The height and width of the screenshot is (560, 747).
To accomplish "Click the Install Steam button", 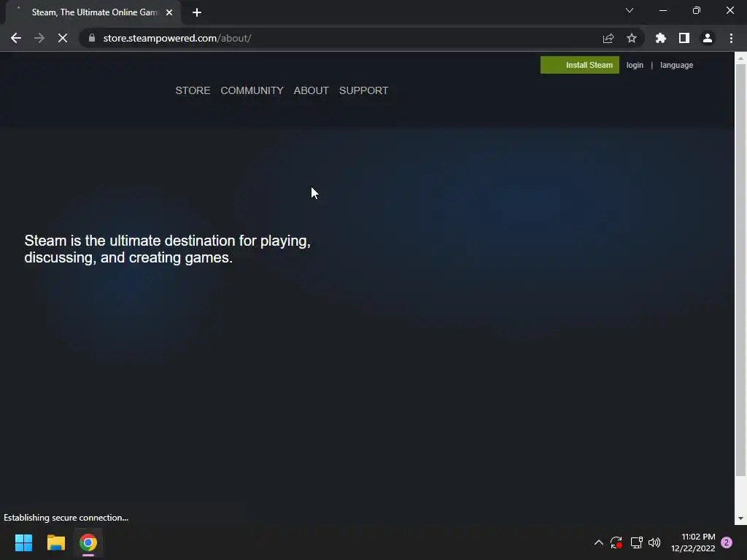I will tap(579, 65).
